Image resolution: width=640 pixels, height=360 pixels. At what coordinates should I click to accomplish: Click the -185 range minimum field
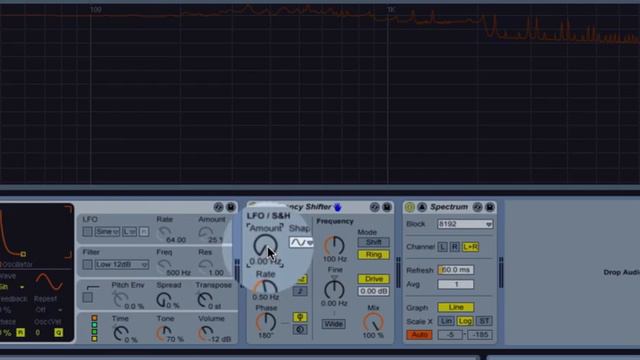[480, 335]
